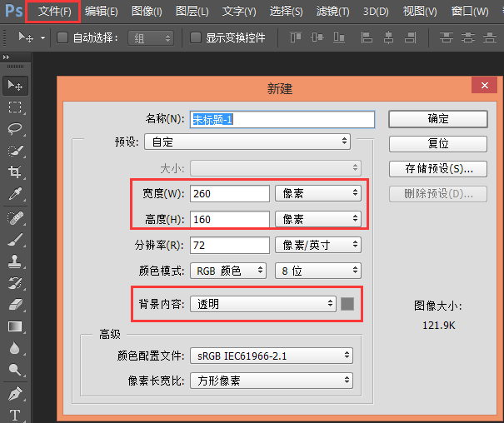Open the 选择(S) menu
The image size is (504, 423).
(x=286, y=12)
